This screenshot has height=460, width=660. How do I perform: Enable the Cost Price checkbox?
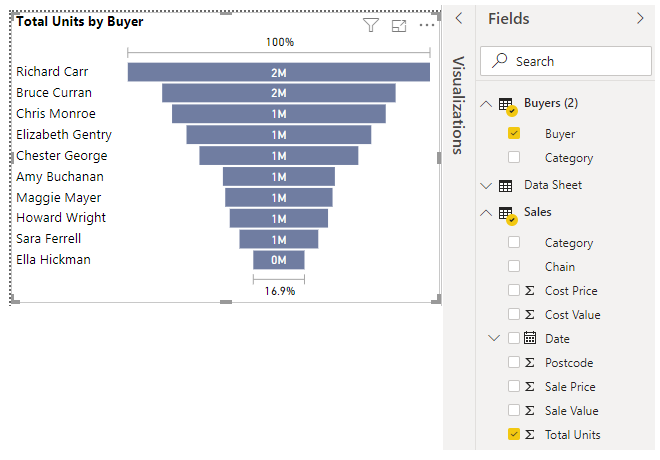[514, 290]
